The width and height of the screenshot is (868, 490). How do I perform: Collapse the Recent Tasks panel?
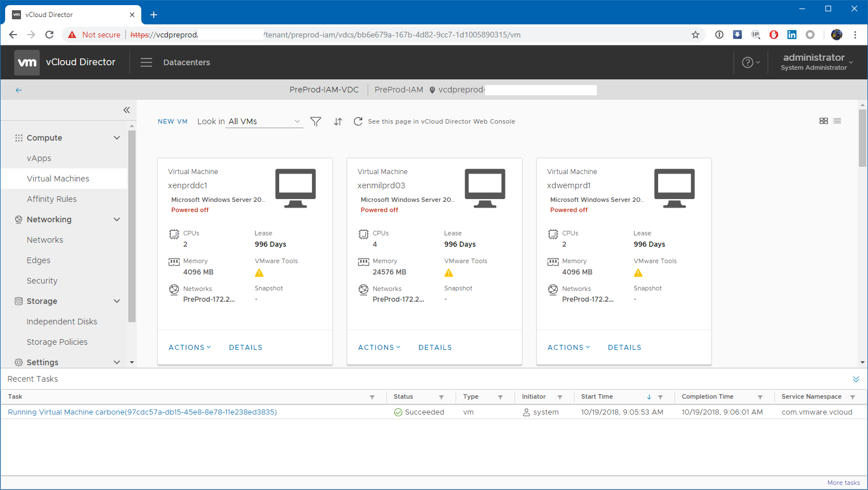pyautogui.click(x=856, y=379)
